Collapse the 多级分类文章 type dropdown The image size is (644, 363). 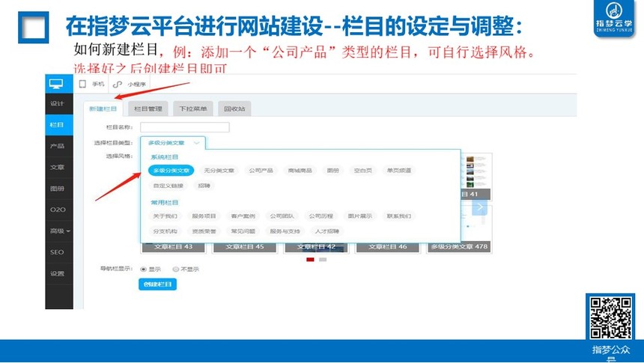tap(173, 143)
